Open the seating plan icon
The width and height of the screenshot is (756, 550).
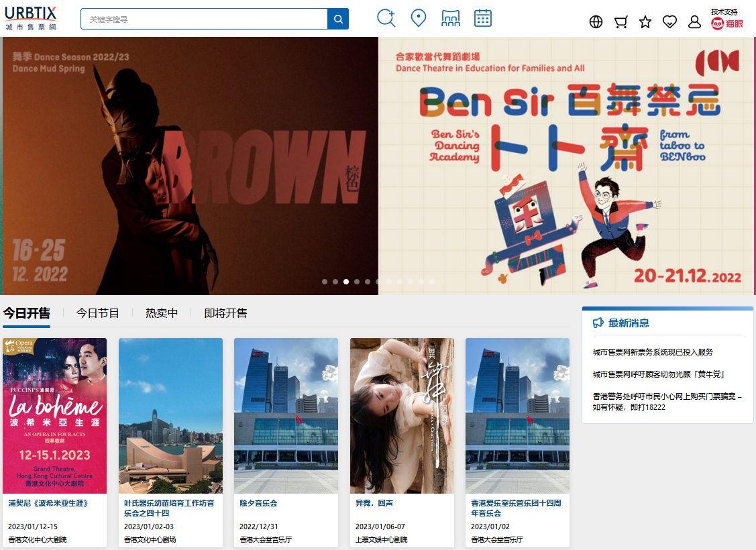coord(451,18)
